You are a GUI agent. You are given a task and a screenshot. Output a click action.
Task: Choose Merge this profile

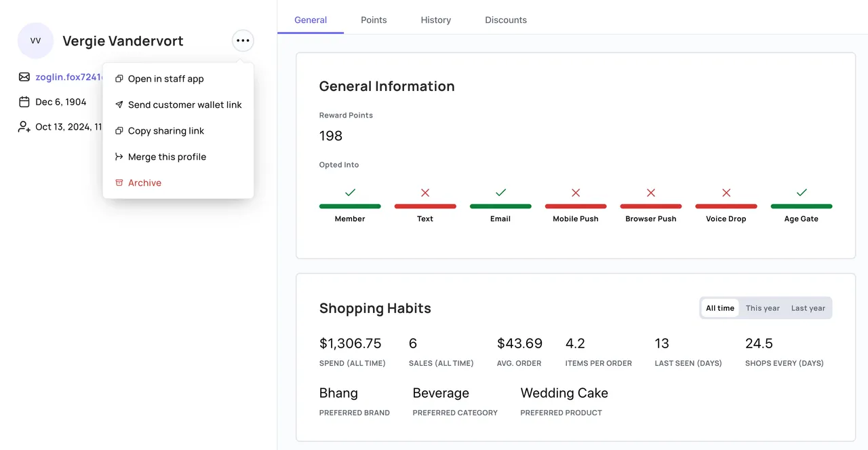(x=167, y=157)
